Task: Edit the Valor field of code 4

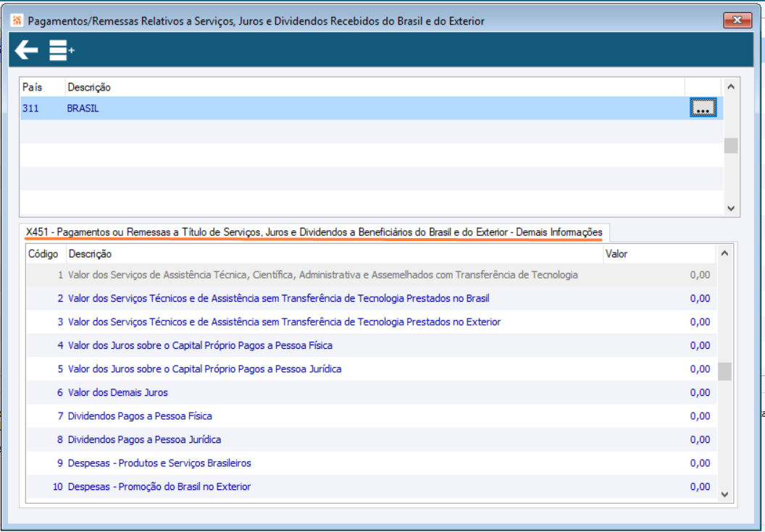Action: tap(659, 345)
